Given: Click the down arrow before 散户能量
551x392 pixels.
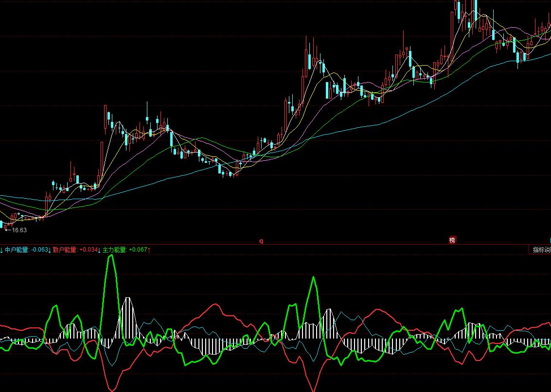Looking at the screenshot, I should click(x=50, y=250).
